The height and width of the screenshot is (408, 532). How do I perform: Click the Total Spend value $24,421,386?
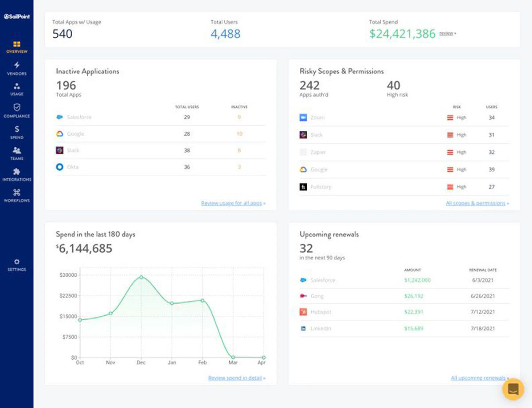[403, 34]
